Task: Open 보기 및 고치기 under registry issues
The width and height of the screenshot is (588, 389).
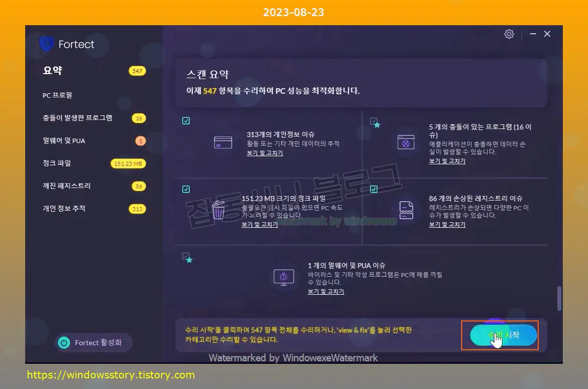Action: 447,225
